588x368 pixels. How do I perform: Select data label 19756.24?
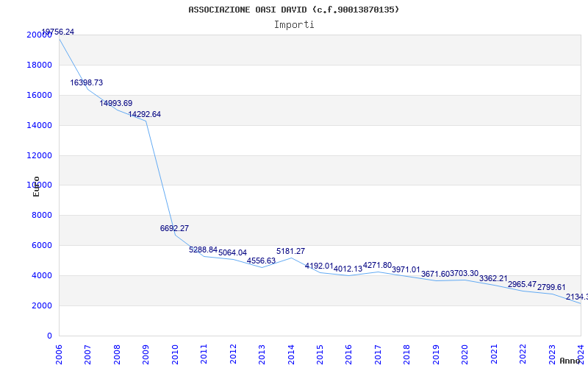tap(58, 32)
